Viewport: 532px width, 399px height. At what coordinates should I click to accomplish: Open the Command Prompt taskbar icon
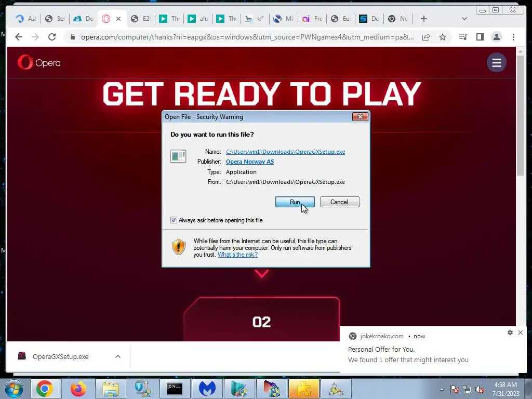click(175, 389)
